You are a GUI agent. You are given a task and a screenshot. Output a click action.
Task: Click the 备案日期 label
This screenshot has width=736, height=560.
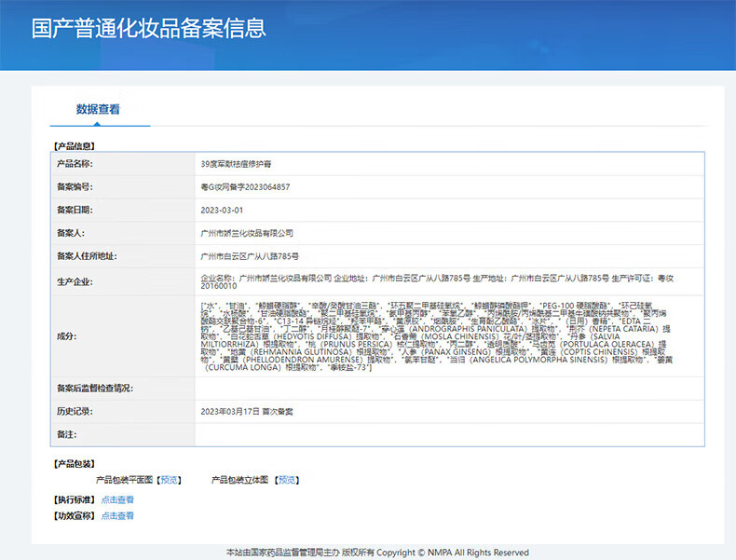coord(75,210)
